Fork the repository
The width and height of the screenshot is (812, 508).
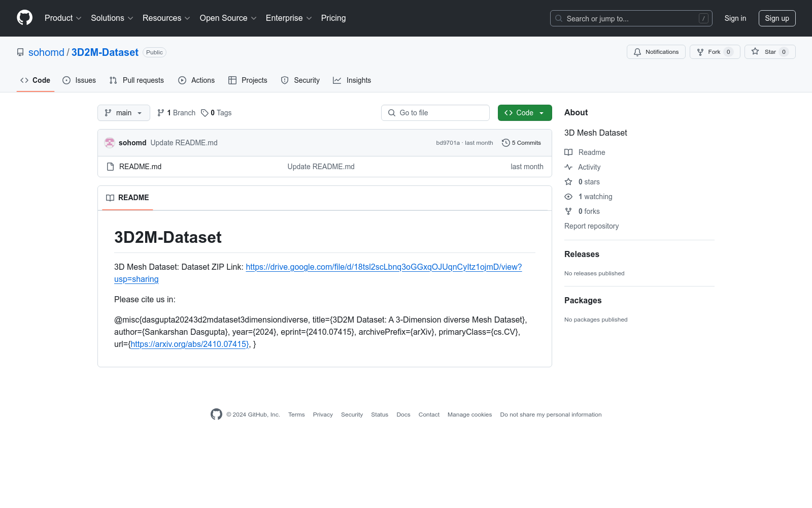coord(715,52)
